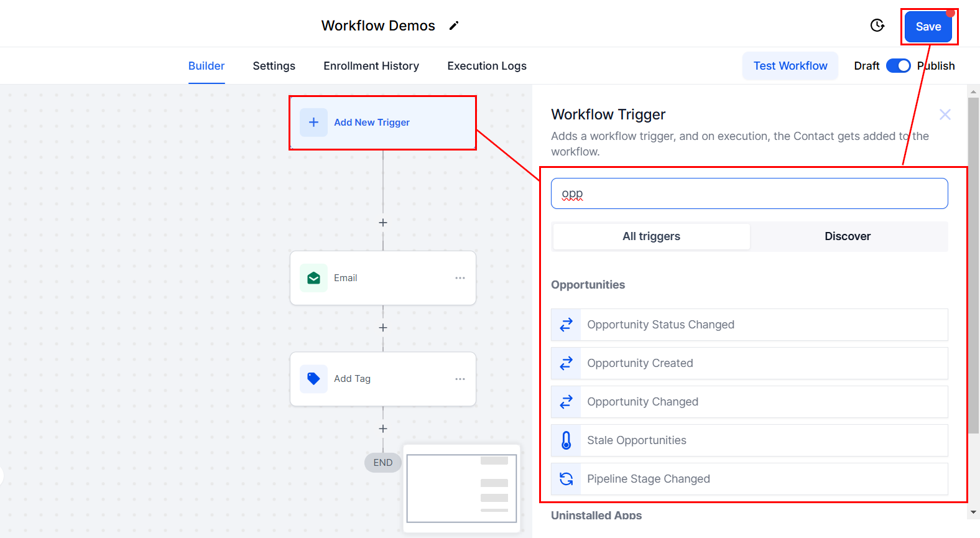This screenshot has height=538, width=980.
Task: Open the version history clock icon
Action: coord(877,26)
